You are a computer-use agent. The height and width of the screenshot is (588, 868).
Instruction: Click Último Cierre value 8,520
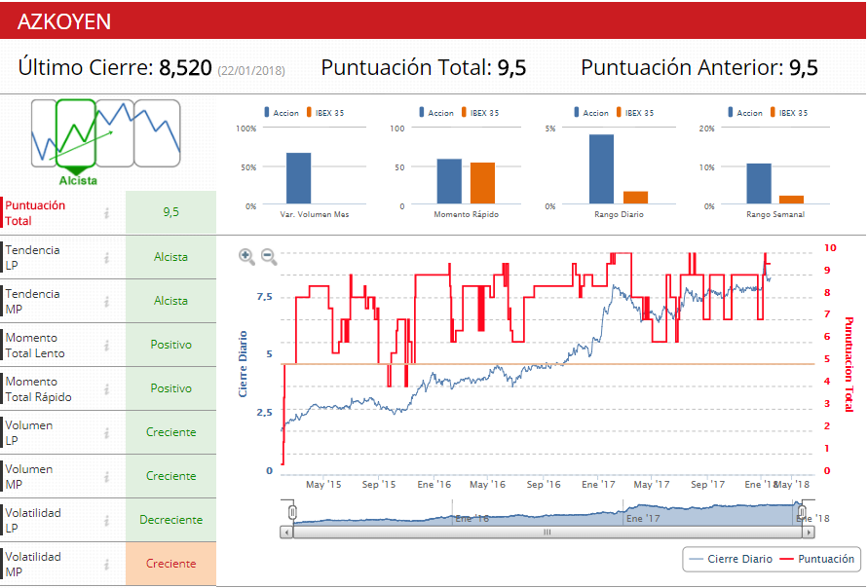tap(185, 67)
